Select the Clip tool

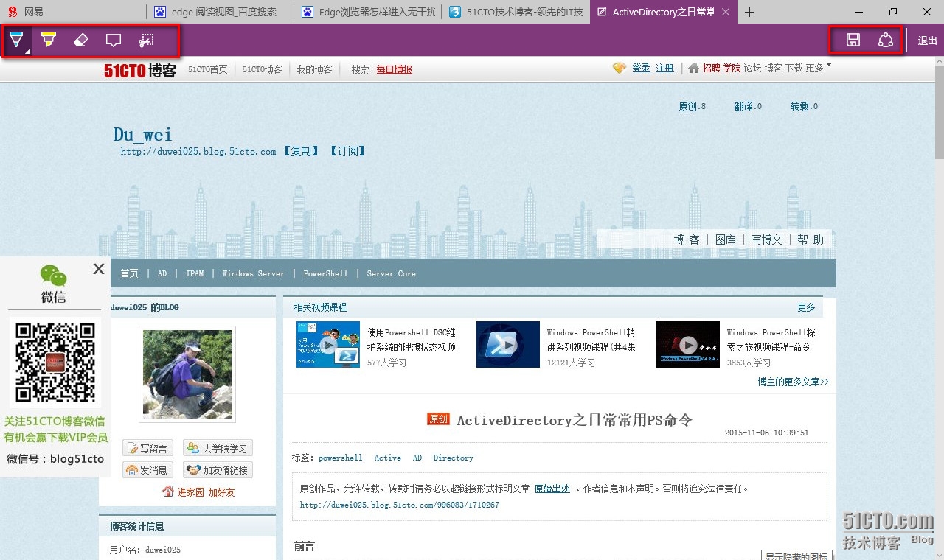coord(147,41)
